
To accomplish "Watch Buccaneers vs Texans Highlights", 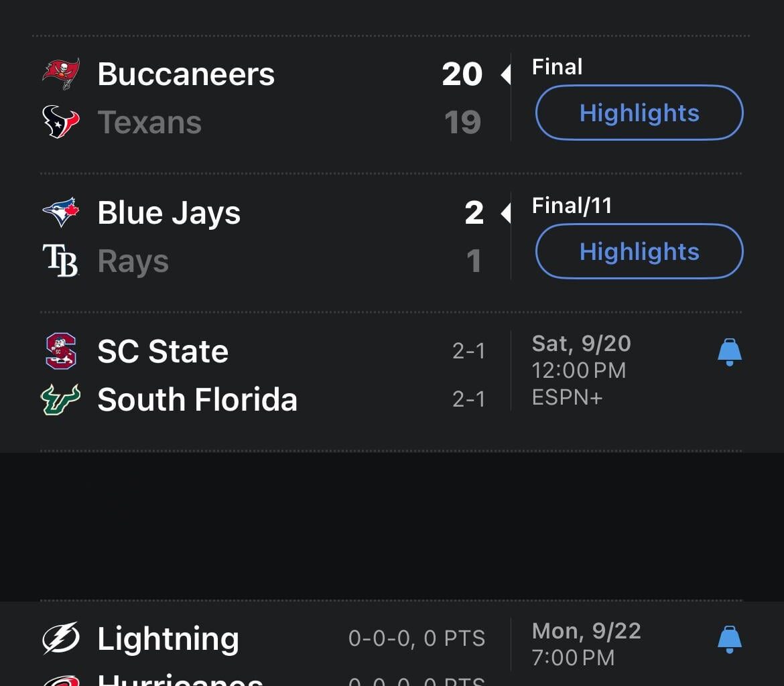I will click(x=639, y=113).
